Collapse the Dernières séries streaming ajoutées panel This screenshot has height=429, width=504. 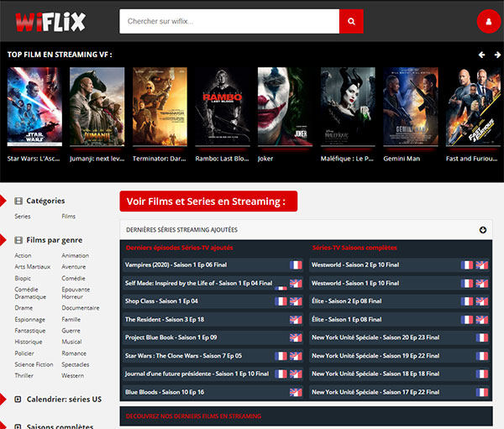483,230
